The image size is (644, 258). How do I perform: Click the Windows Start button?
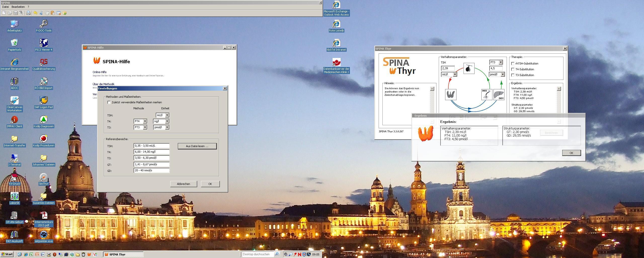pos(7,254)
